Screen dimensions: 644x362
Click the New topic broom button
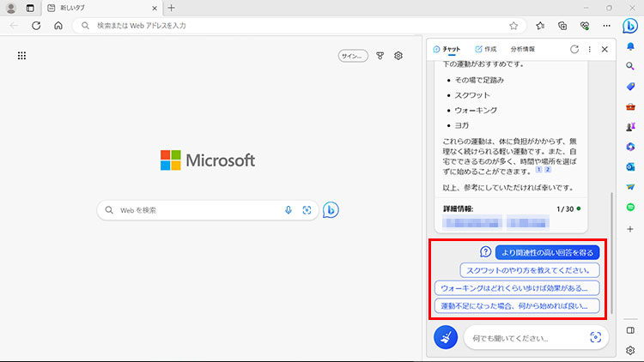(446, 338)
